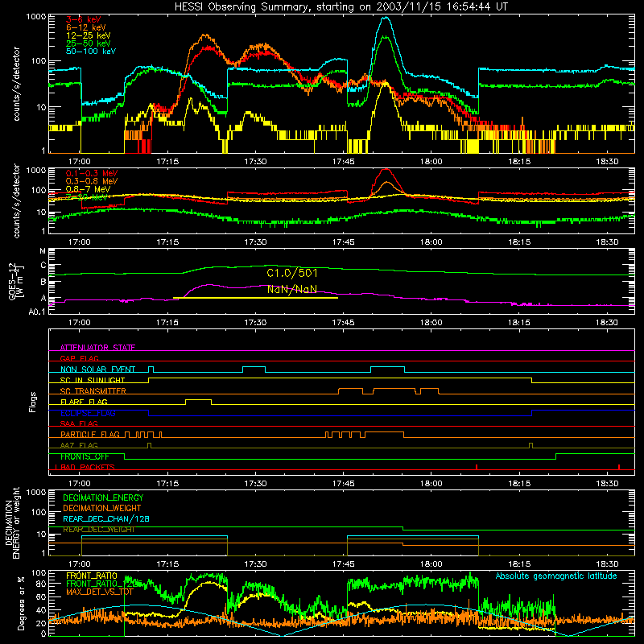Click the orange MAX_DET_VS_TOT legend label
Viewport: 644px width, 644px height.
tap(100, 592)
